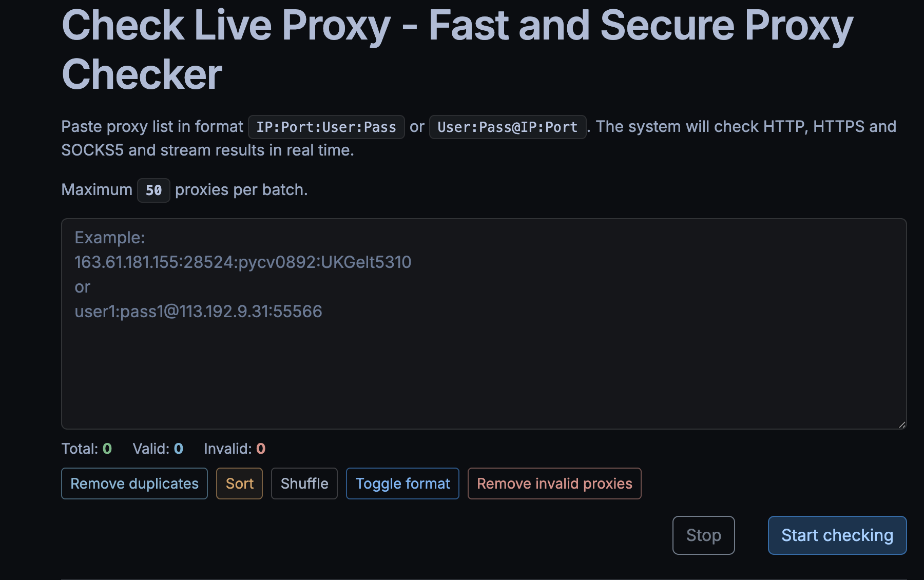Sort the proxy list
Image resolution: width=924 pixels, height=580 pixels.
tap(239, 484)
